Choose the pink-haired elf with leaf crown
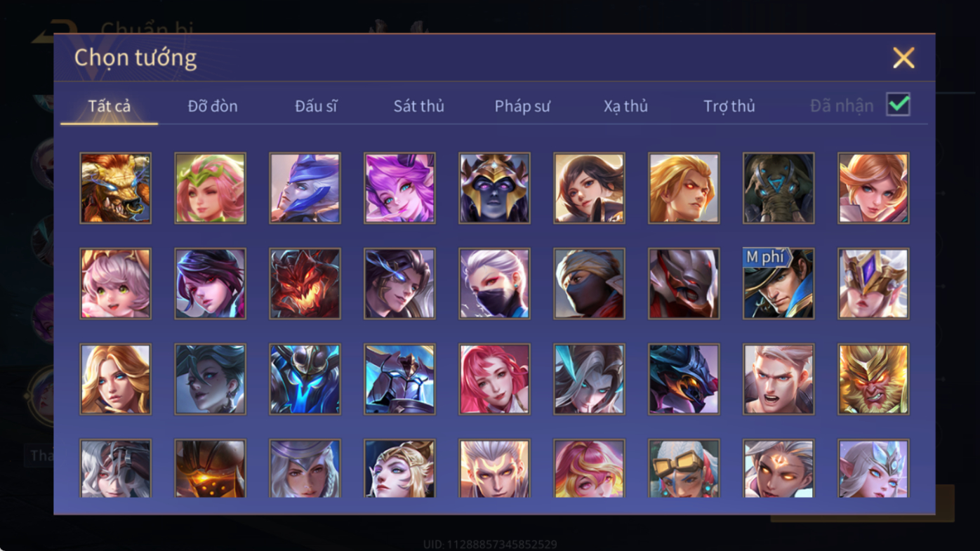Image resolution: width=980 pixels, height=551 pixels. 210,188
